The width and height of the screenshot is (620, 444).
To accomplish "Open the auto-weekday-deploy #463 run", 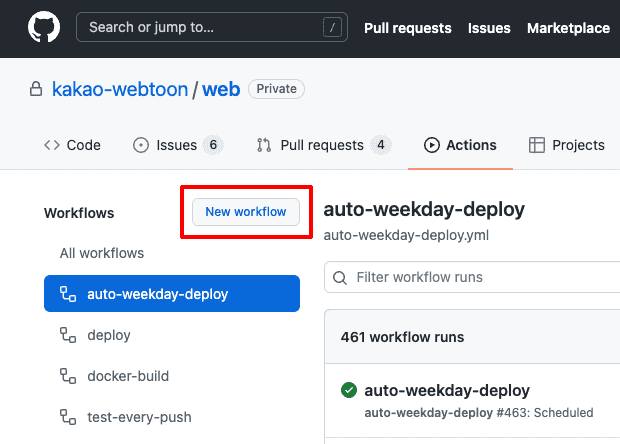I will [x=447, y=391].
